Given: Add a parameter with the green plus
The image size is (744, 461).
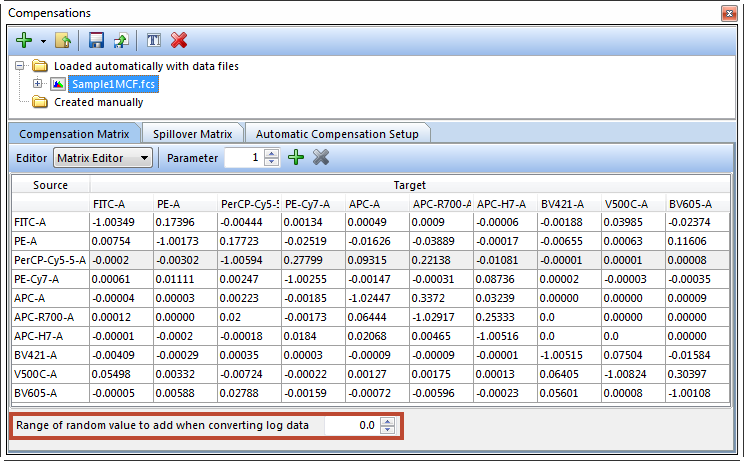Looking at the screenshot, I should click(x=295, y=157).
